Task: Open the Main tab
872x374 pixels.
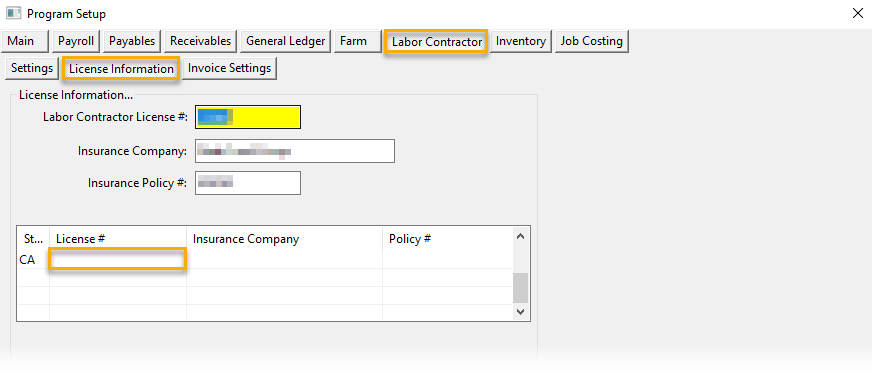Action: tap(26, 41)
